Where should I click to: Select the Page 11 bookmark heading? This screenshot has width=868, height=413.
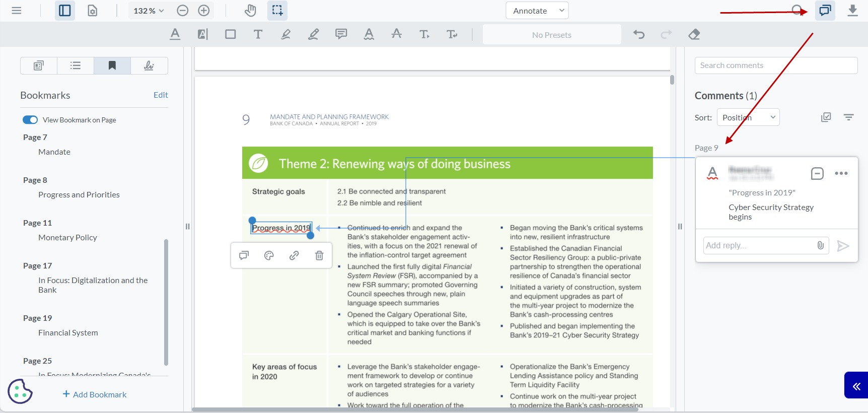[37, 223]
